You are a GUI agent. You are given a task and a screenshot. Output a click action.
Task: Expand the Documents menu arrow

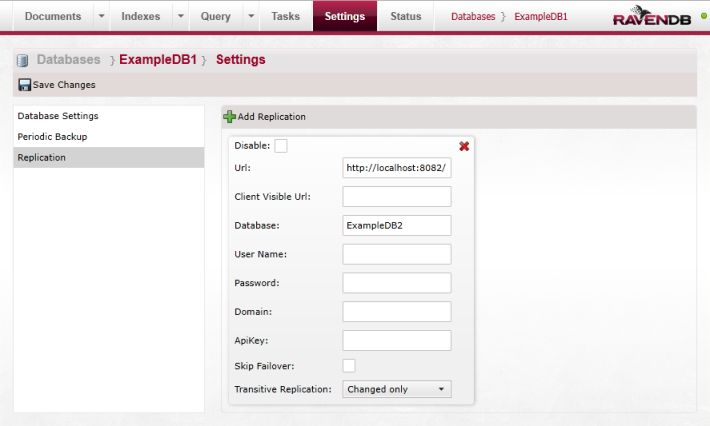(x=101, y=16)
